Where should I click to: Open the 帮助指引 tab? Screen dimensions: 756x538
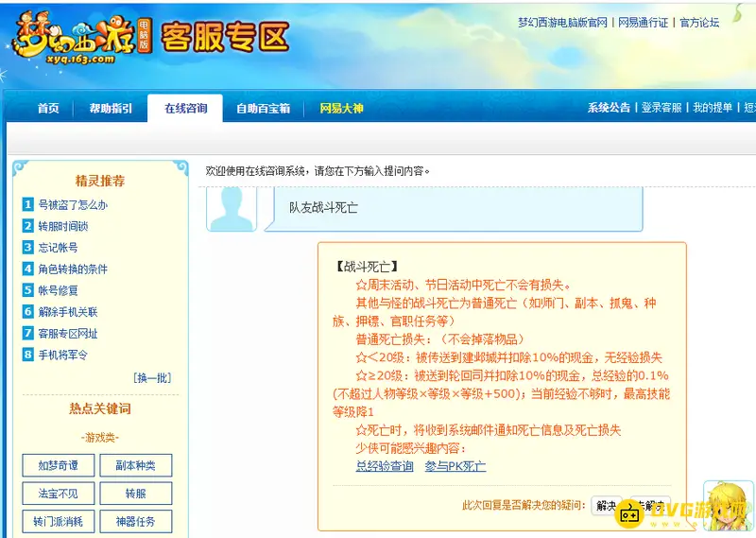tap(111, 108)
